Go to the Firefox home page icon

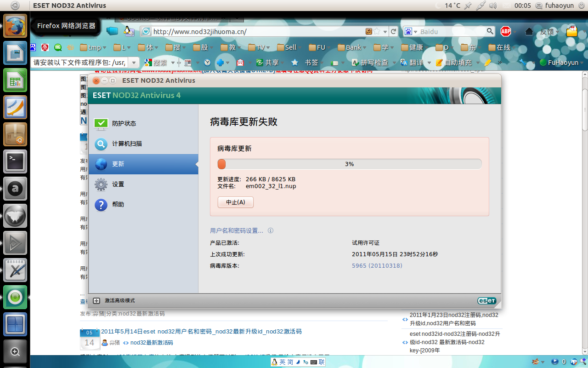[x=529, y=31]
